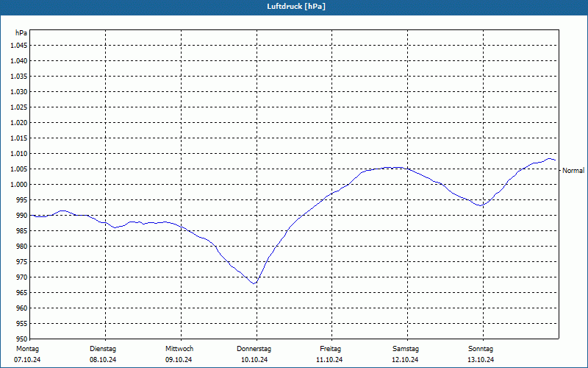Click the 1.010 y-axis value
The image size is (588, 368).
point(19,154)
